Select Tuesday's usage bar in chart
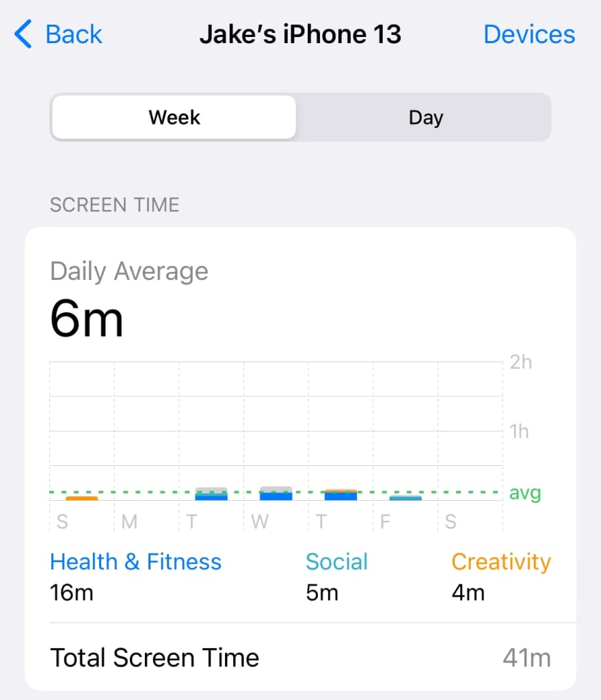The image size is (601, 700). [211, 494]
